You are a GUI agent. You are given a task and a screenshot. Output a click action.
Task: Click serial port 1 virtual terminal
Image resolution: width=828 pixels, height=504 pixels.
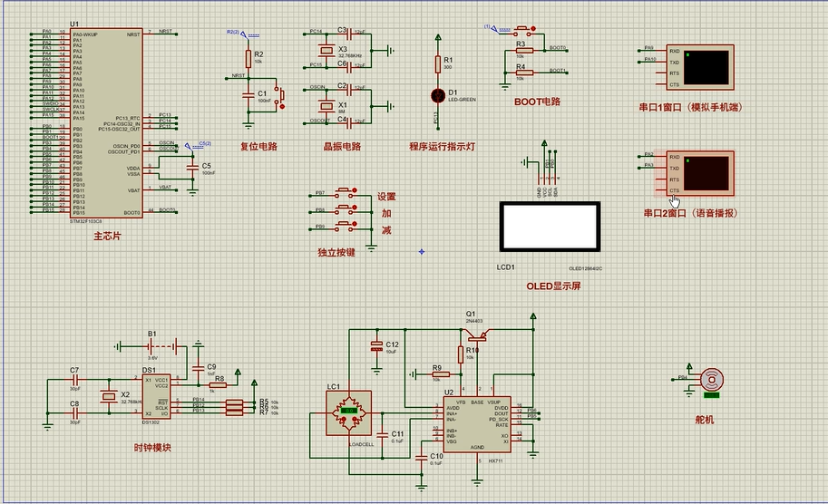pyautogui.click(x=706, y=67)
